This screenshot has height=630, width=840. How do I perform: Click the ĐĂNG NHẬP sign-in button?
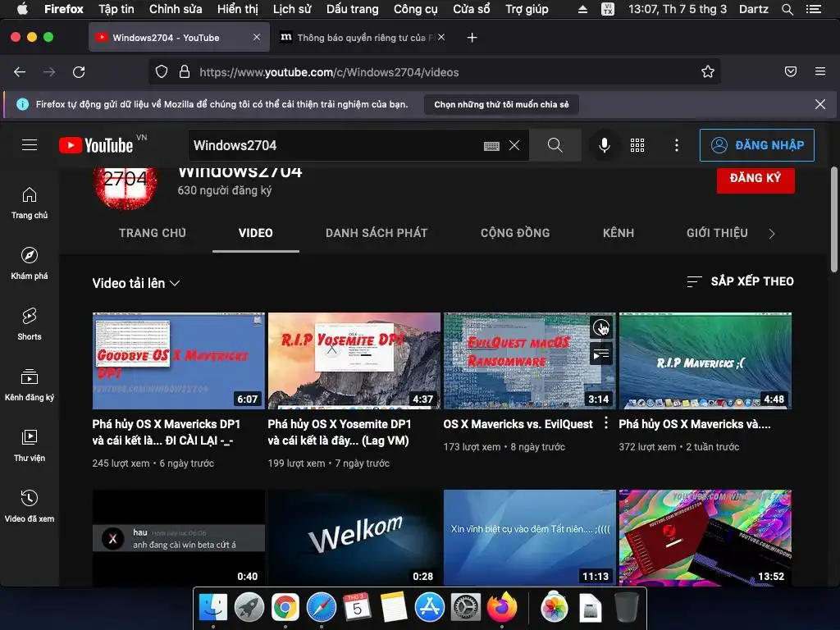coord(757,145)
